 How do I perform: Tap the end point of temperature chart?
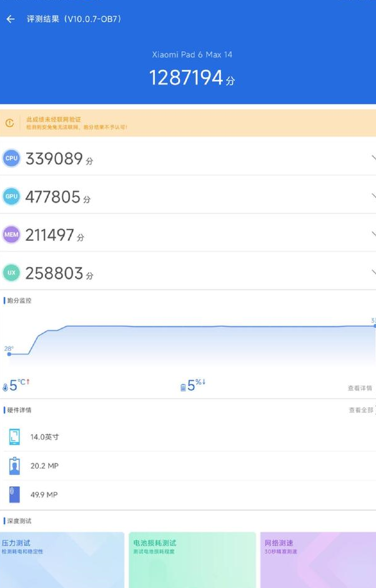374,325
